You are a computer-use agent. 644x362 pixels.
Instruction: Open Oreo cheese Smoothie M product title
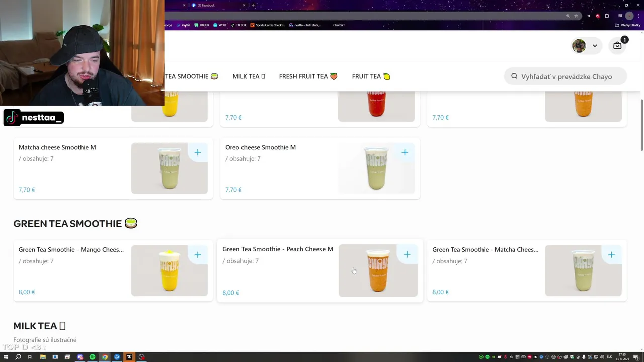click(261, 147)
